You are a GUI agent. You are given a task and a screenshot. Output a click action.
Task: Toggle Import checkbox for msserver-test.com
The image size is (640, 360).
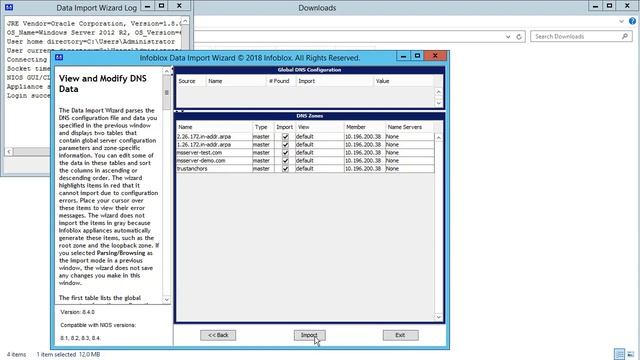coord(285,153)
